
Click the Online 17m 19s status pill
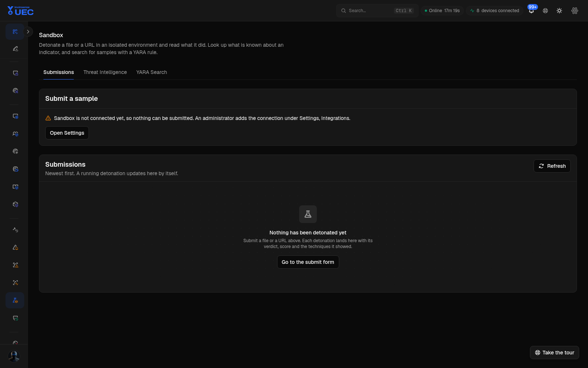click(442, 11)
